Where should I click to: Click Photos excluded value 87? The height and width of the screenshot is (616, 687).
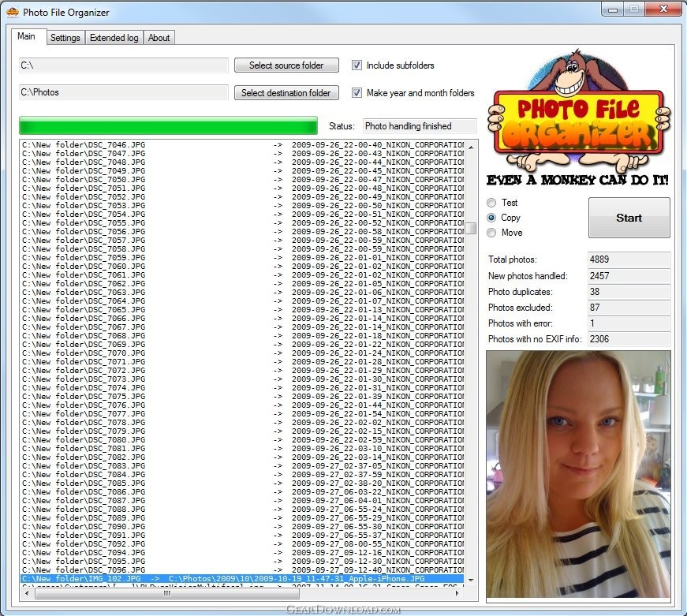tap(629, 308)
